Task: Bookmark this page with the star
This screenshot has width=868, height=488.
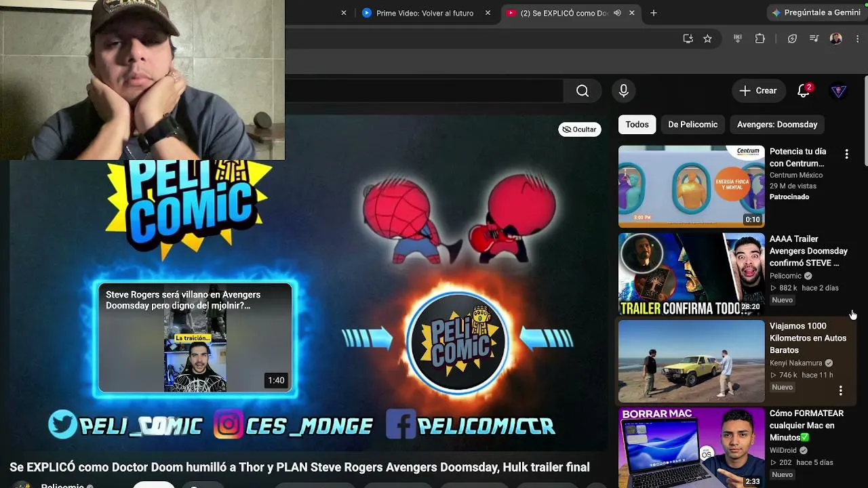Action: tap(707, 39)
